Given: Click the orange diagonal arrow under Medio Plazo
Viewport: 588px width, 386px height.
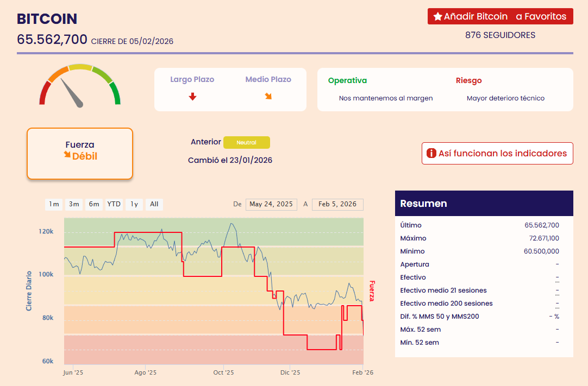Looking at the screenshot, I should 268,96.
